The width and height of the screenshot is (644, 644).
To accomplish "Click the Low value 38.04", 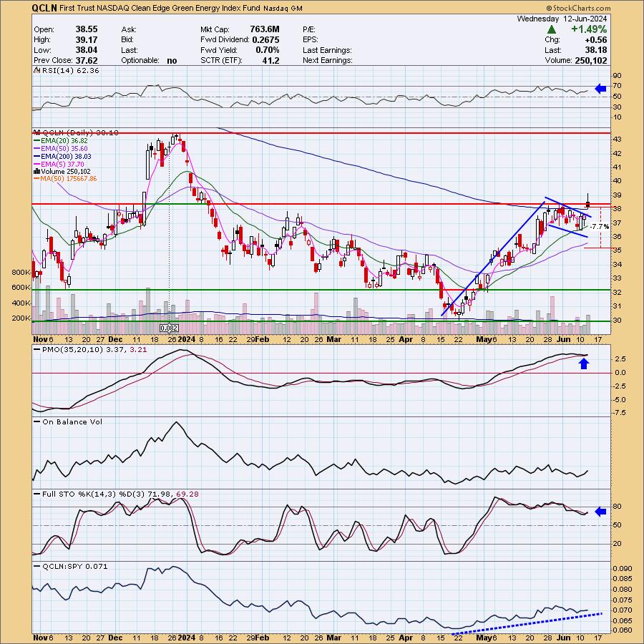I will pyautogui.click(x=87, y=50).
